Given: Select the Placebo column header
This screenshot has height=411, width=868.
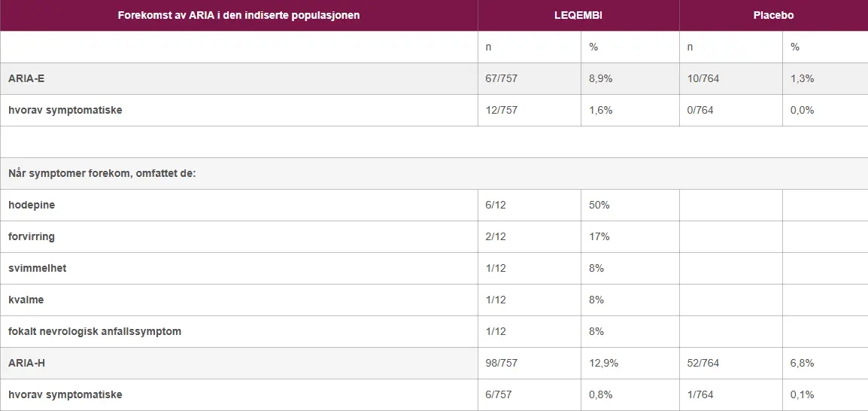Looking at the screenshot, I should tap(773, 15).
